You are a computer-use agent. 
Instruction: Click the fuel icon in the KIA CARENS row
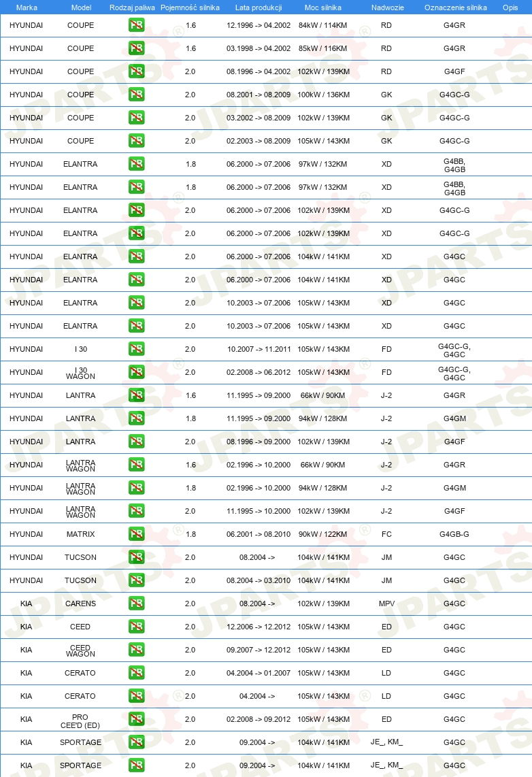(136, 603)
